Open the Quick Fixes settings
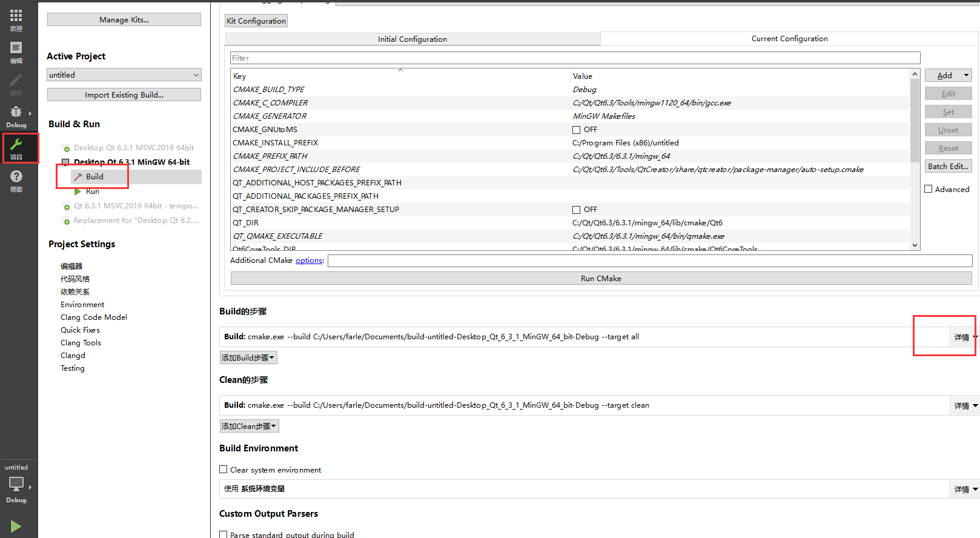The height and width of the screenshot is (538, 980). click(80, 330)
